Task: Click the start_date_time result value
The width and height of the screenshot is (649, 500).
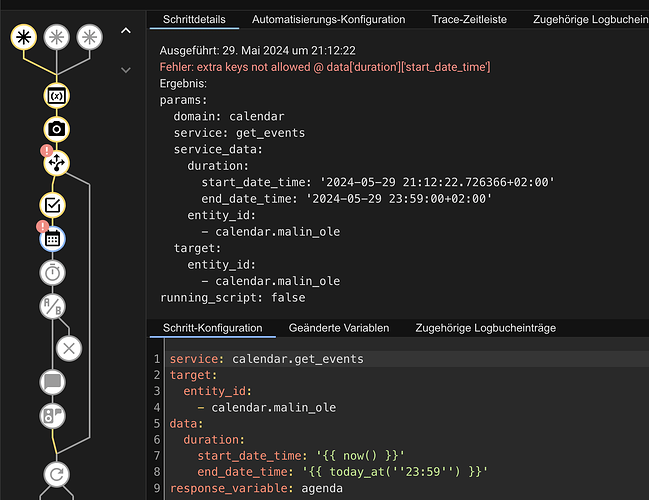Action: (x=437, y=182)
